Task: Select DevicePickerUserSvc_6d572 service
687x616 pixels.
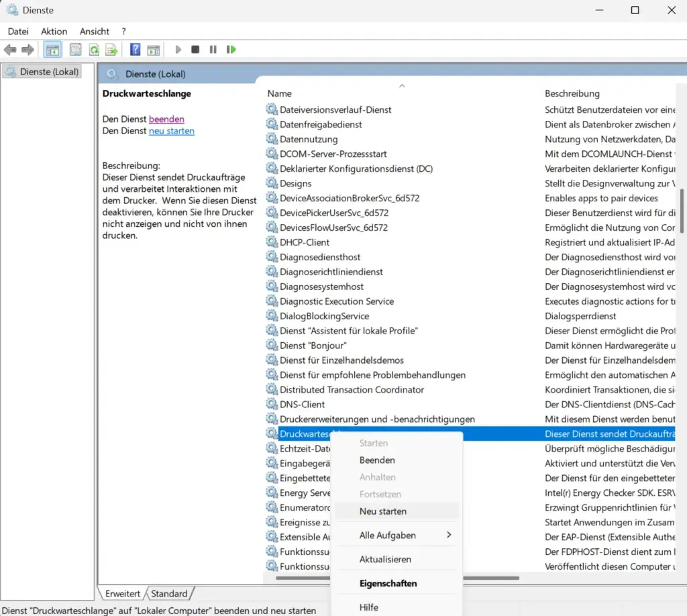Action: (334, 213)
